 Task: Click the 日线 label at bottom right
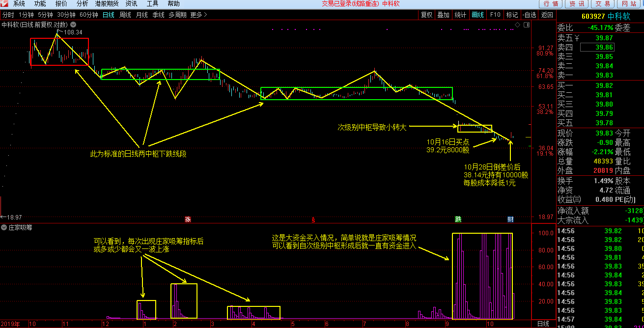543,324
